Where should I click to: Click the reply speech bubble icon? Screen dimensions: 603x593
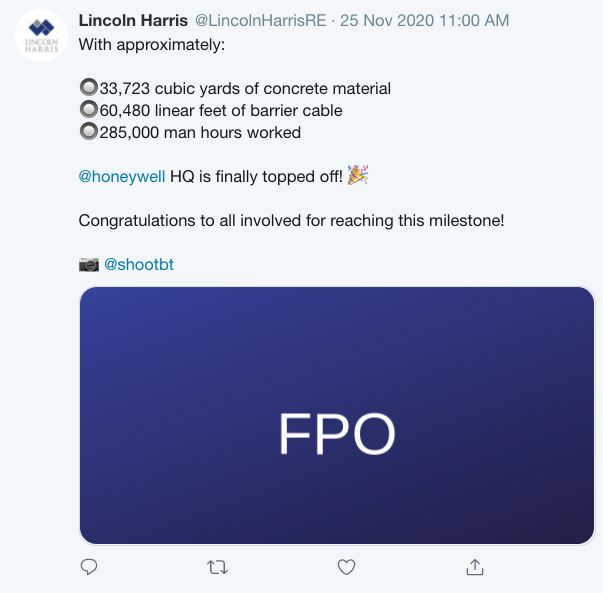[89, 567]
